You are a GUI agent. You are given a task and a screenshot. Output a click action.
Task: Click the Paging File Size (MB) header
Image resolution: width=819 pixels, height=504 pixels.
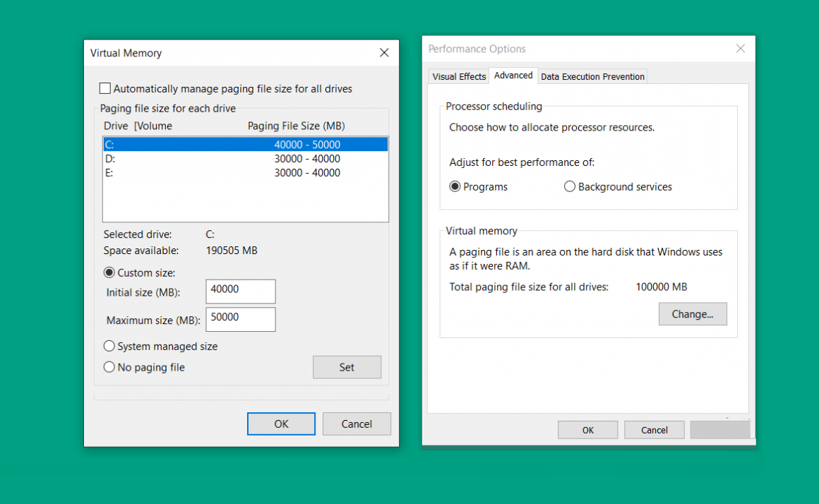pos(296,126)
